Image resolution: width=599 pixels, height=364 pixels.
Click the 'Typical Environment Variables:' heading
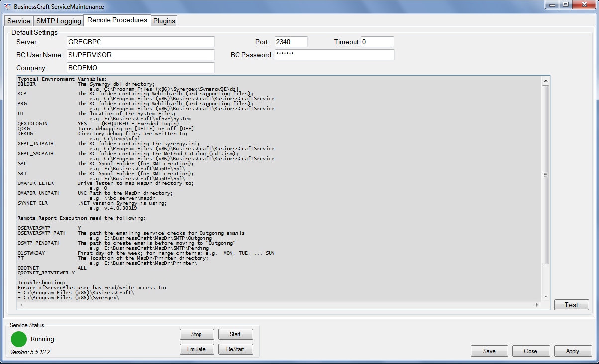62,79
